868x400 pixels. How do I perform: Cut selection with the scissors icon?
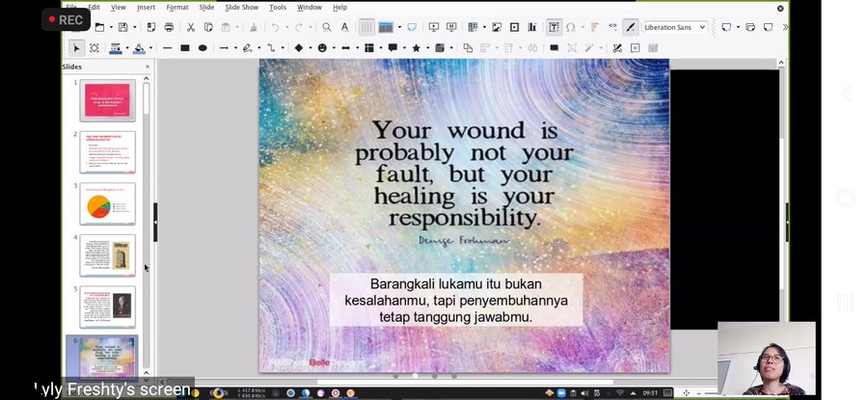(x=190, y=27)
